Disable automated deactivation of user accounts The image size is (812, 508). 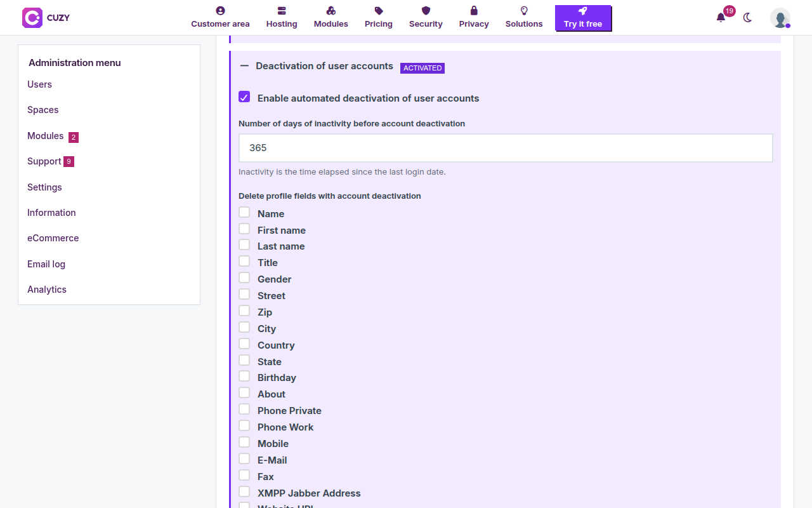tap(244, 97)
